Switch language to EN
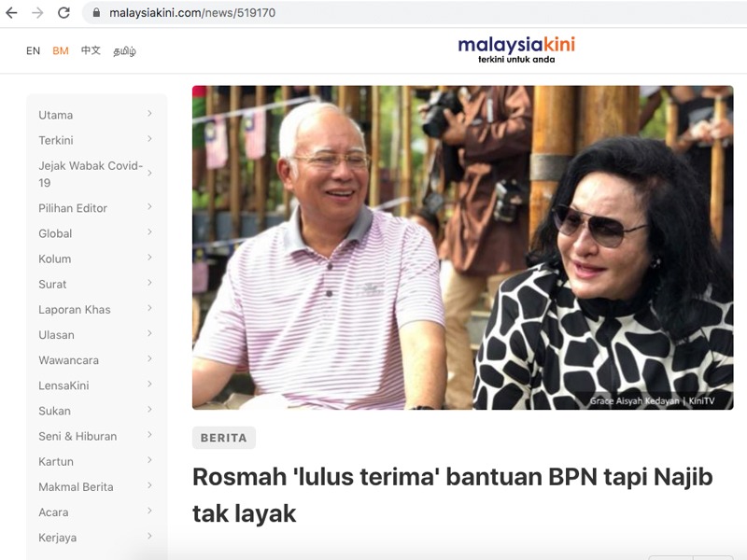This screenshot has height=560, width=747. click(x=33, y=51)
